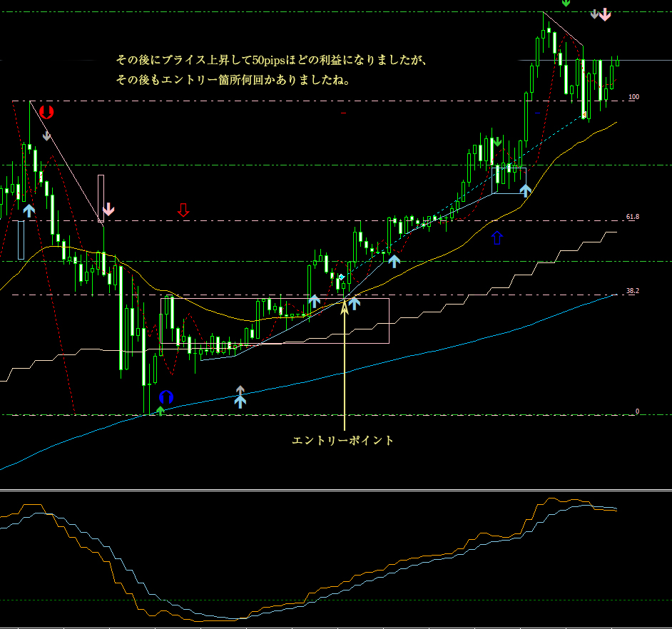The height and width of the screenshot is (629, 672).
Task: Click the small red dash marker
Action: pos(343,113)
